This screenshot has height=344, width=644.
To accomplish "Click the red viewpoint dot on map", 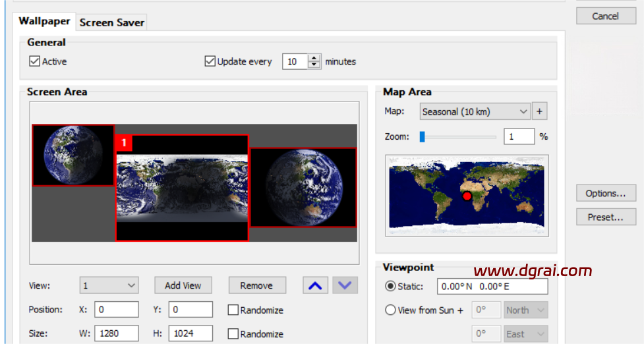I will click(x=467, y=196).
